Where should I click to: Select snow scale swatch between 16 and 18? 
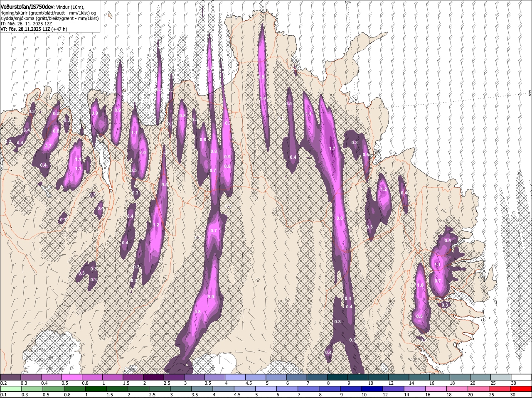440,377
